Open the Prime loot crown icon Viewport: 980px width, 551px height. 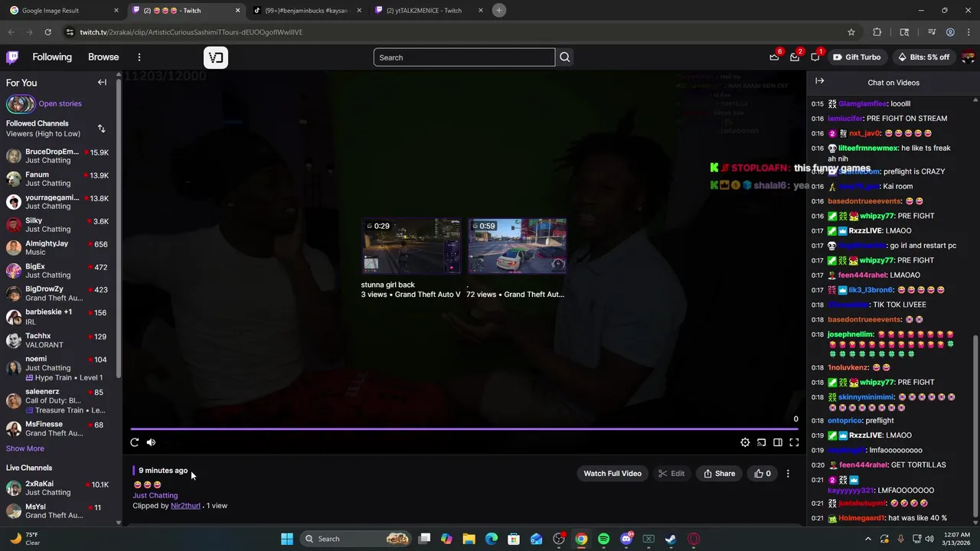pos(775,57)
